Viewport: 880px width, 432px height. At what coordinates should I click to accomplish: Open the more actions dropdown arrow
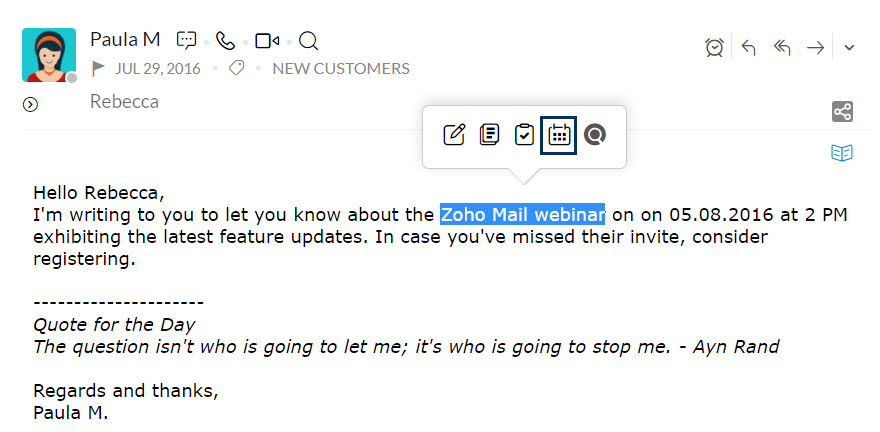849,47
